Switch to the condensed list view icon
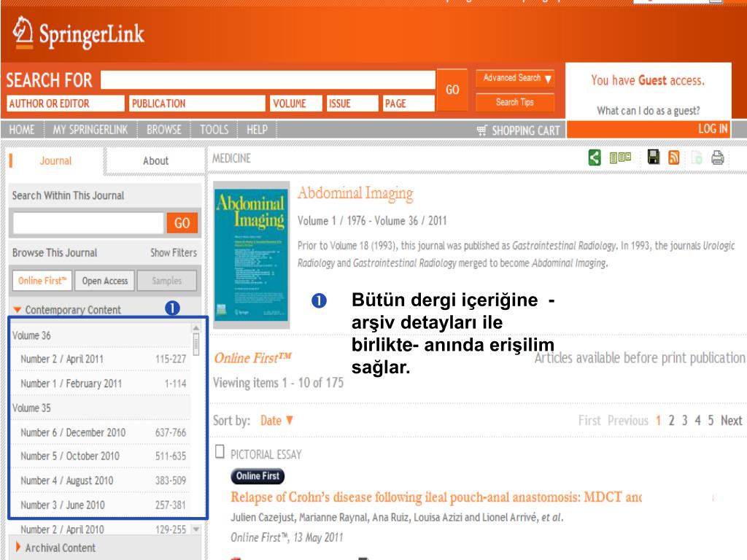Screen dimensions: 747x560 620,157
